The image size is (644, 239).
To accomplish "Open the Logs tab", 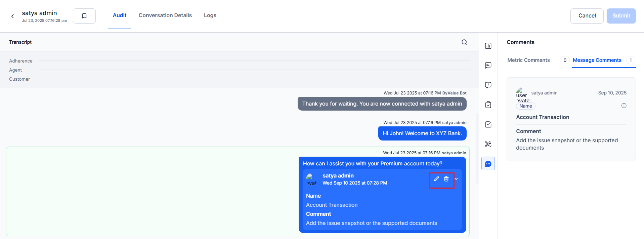I will [210, 15].
